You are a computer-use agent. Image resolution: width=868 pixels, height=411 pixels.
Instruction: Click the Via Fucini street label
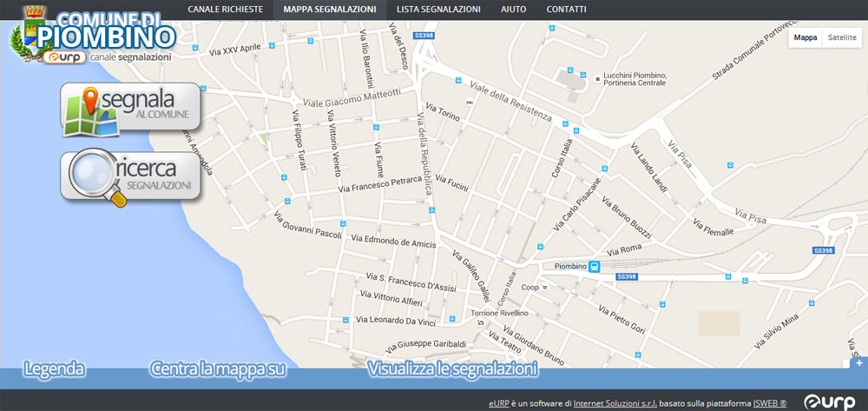coord(451,183)
